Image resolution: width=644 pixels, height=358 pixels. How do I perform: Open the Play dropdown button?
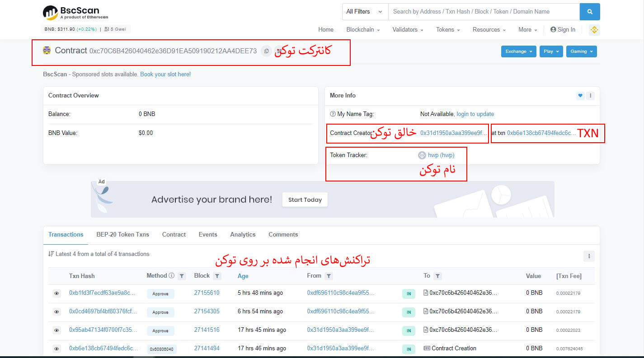551,51
